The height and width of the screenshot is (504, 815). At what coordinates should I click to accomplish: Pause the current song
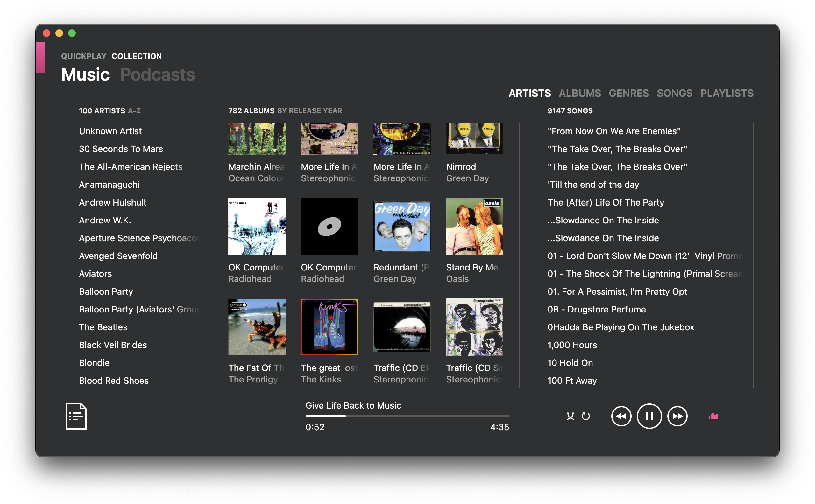(649, 416)
